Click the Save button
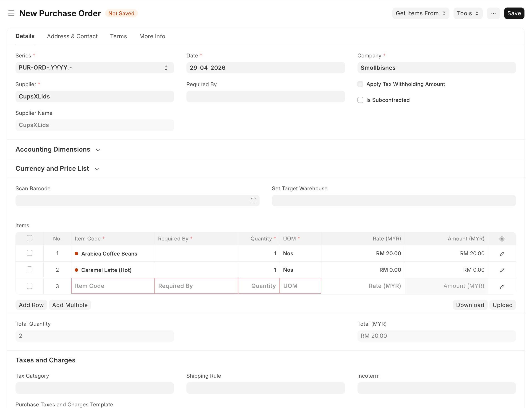532x408 pixels. point(514,13)
